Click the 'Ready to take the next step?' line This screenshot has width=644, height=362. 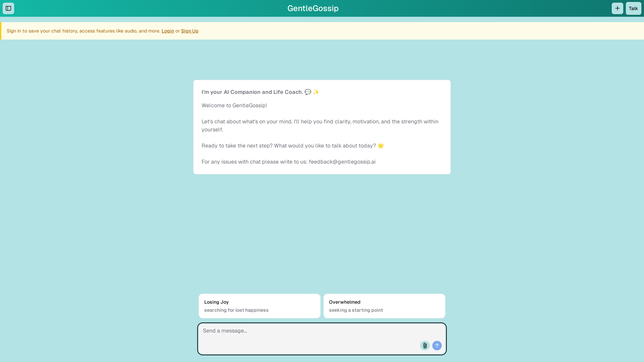click(x=292, y=146)
